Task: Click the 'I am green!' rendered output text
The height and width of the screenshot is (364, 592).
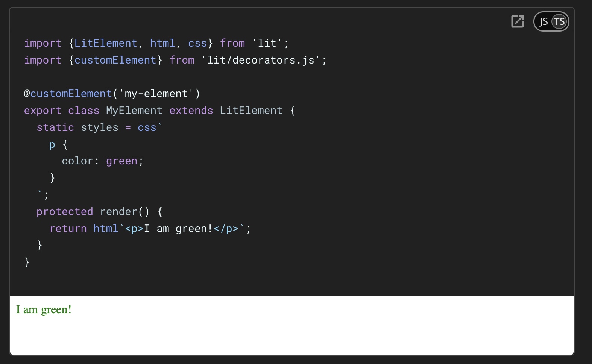Action: [x=44, y=309]
